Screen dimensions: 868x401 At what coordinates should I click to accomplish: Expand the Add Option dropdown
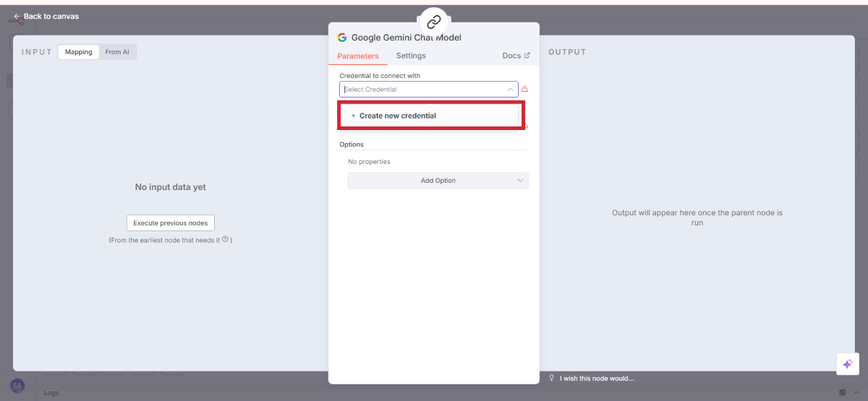[x=438, y=181]
